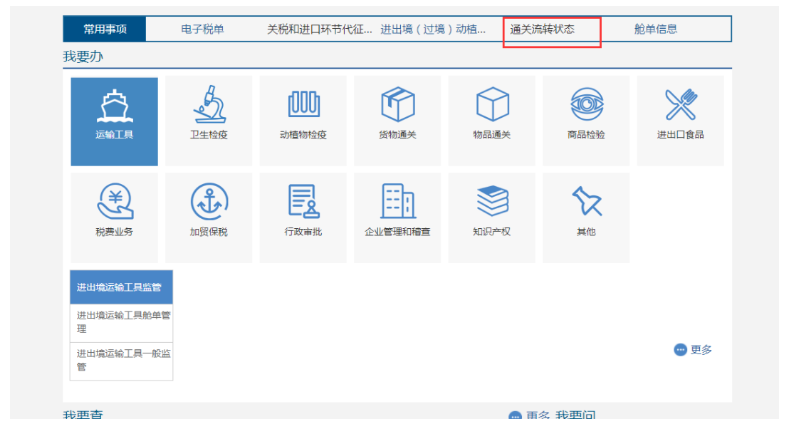Select the 运输工具 ship icon tile
Screen dimensions: 788x429
click(114, 122)
